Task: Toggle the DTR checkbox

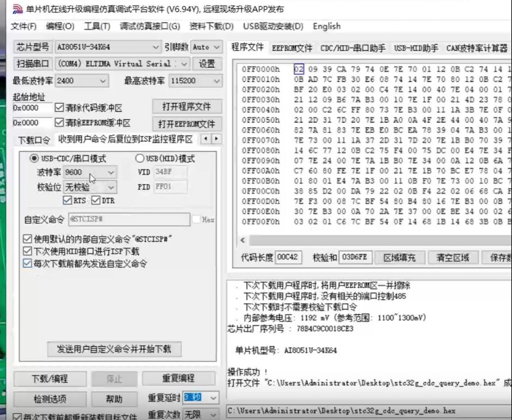Action: coord(96,200)
